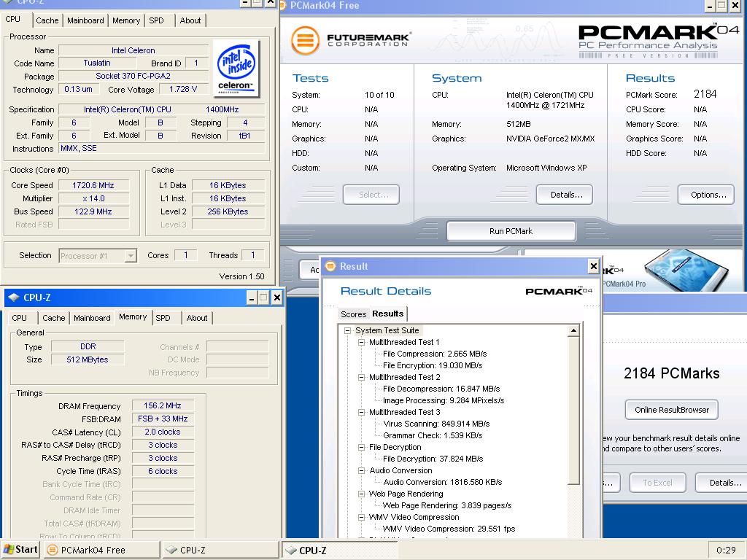Click the Result dialog title icon

tap(330, 266)
